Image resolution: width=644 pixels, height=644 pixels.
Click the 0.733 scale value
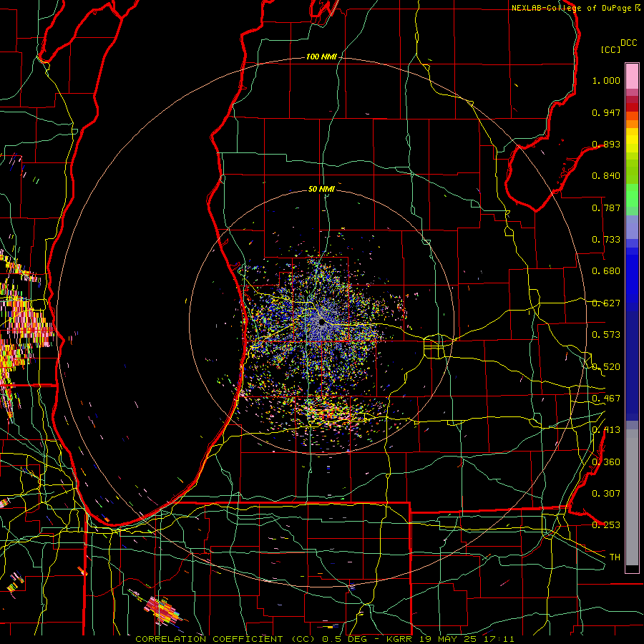click(x=606, y=240)
